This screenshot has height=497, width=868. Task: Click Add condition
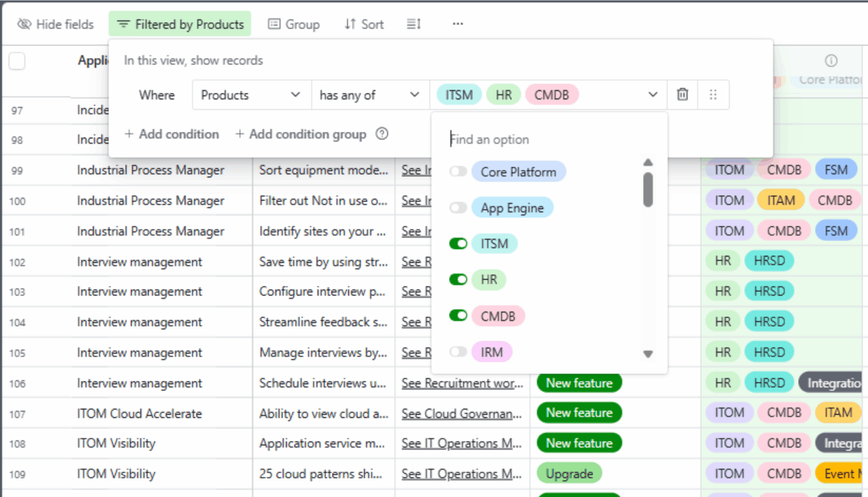point(172,134)
